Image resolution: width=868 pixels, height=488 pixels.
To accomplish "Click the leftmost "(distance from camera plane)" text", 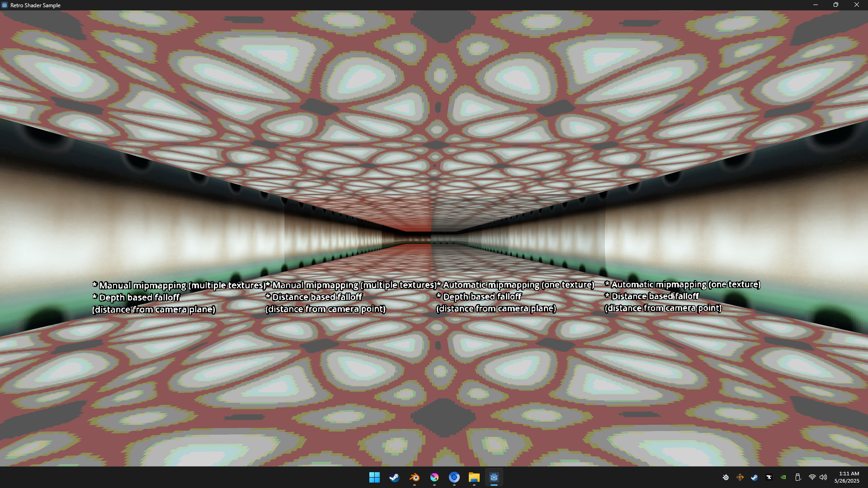I will pyautogui.click(x=154, y=310).
